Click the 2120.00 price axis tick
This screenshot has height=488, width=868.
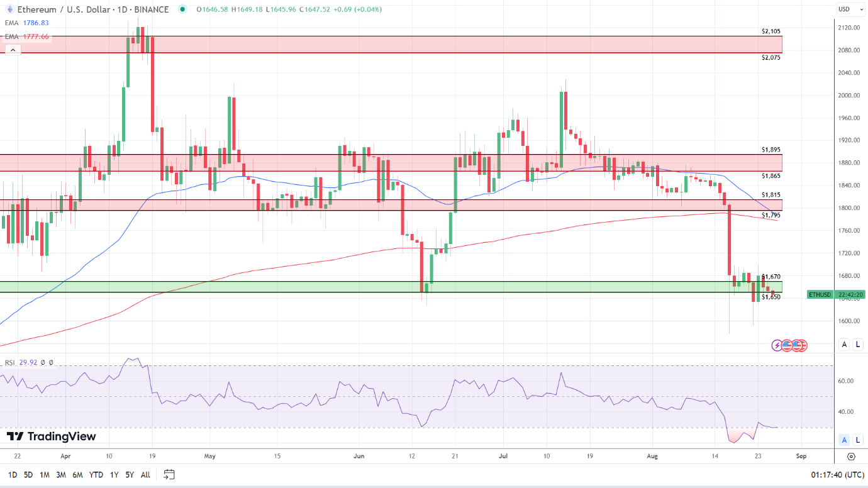coord(849,28)
